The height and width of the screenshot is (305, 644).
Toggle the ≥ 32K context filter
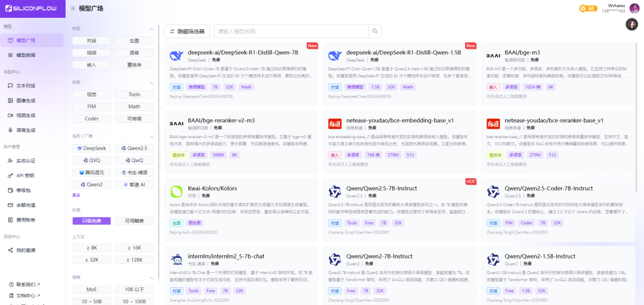pyautogui.click(x=92, y=260)
